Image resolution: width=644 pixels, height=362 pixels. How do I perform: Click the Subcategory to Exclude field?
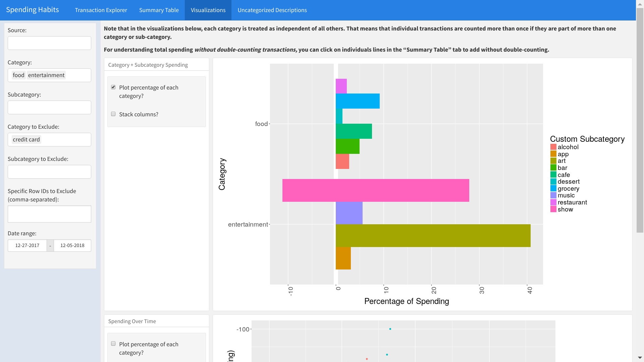tap(49, 172)
